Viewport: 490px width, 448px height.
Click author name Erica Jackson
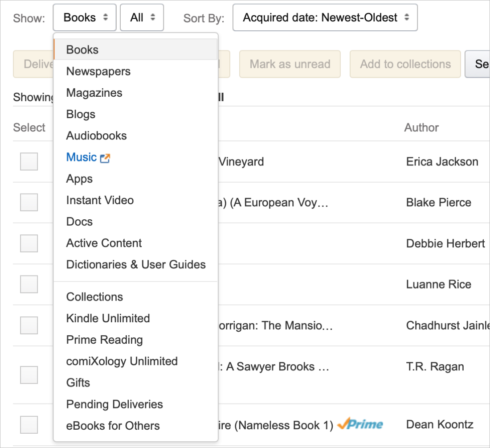coord(442,162)
